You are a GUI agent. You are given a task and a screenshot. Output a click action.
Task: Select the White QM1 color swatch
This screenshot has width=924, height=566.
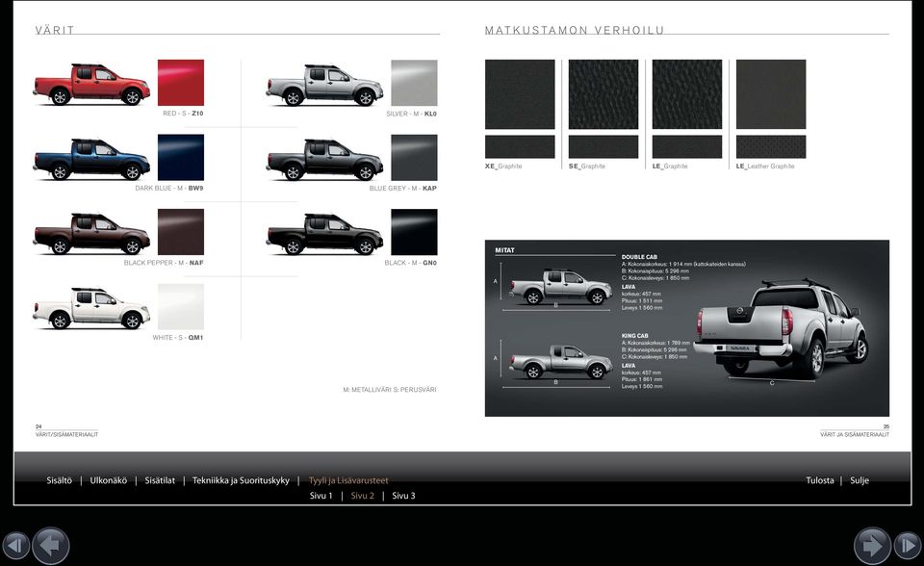pos(181,306)
